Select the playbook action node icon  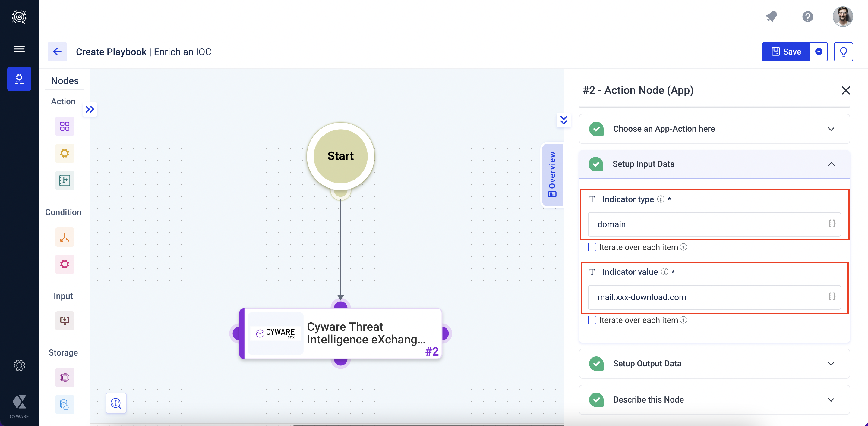pos(64,180)
